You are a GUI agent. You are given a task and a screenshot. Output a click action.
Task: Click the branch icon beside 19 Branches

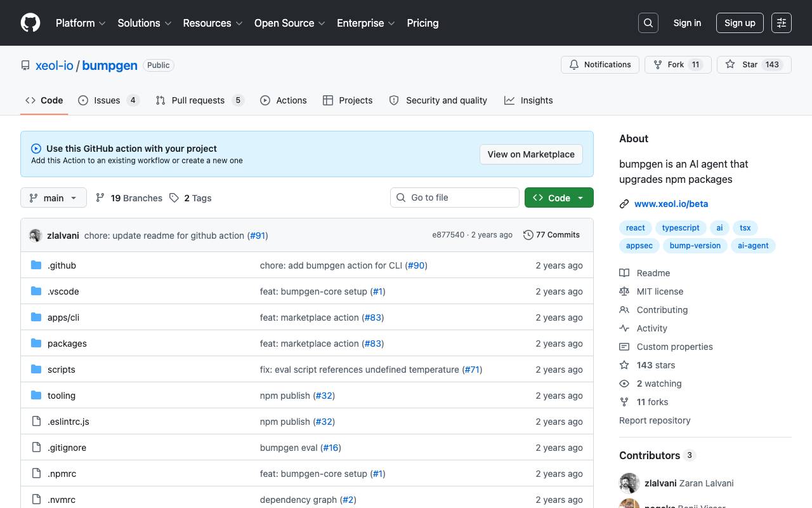click(x=100, y=198)
